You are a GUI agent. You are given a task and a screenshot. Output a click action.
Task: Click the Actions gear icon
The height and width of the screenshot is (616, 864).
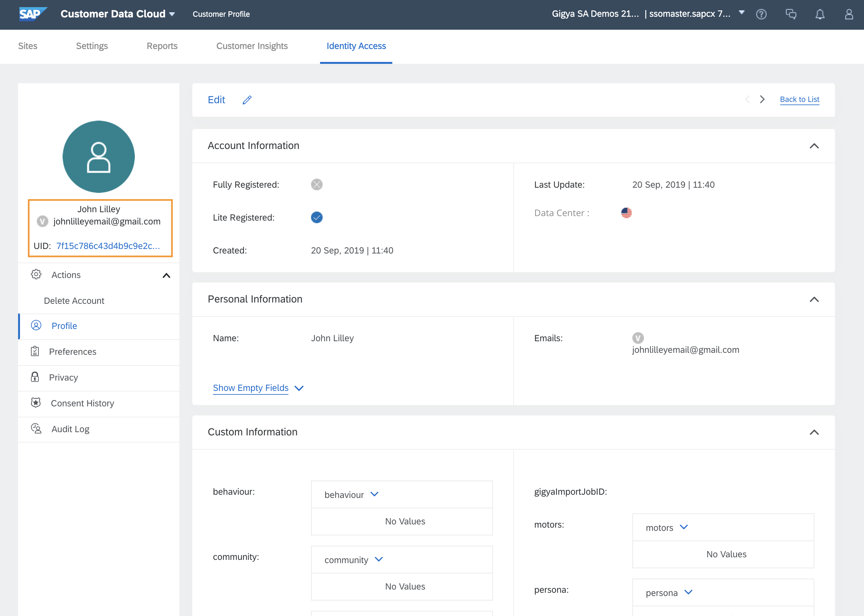coord(36,274)
